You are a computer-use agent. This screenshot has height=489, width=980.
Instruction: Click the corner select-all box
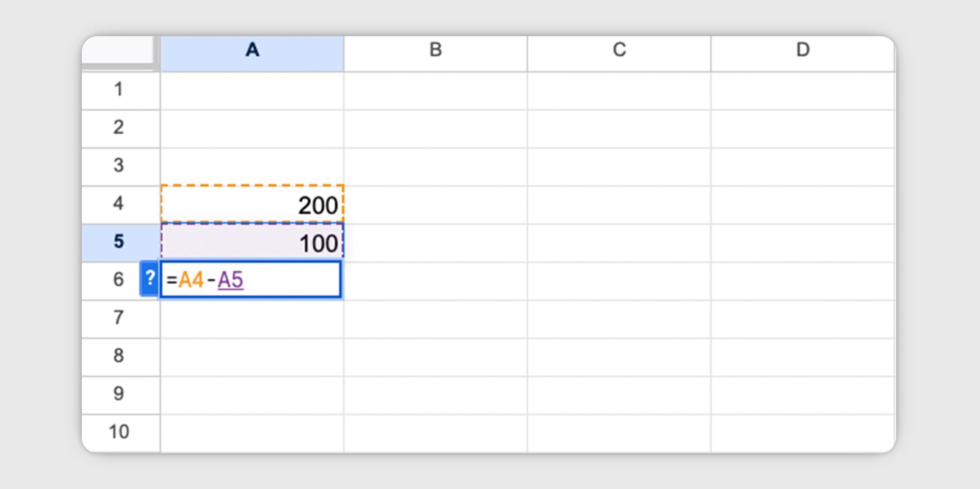point(120,50)
